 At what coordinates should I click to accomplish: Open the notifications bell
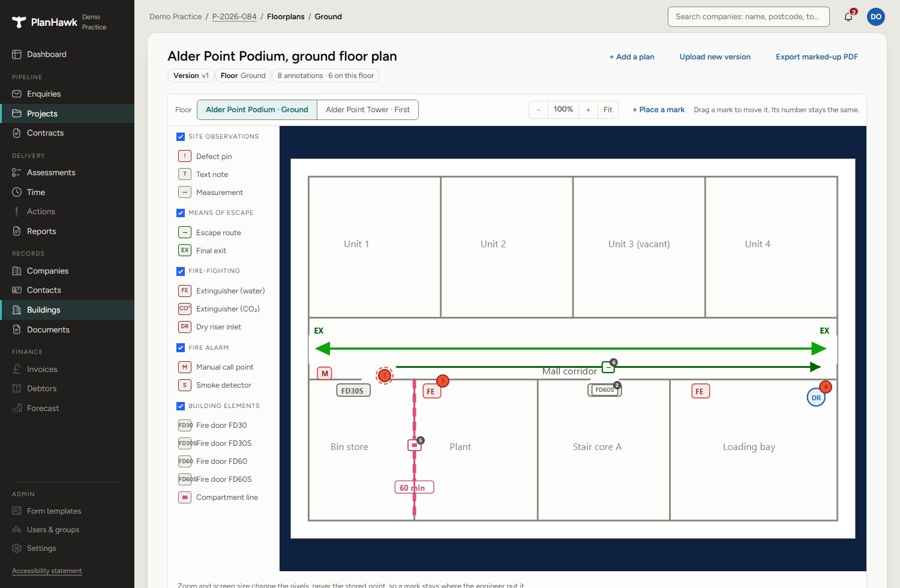(848, 17)
